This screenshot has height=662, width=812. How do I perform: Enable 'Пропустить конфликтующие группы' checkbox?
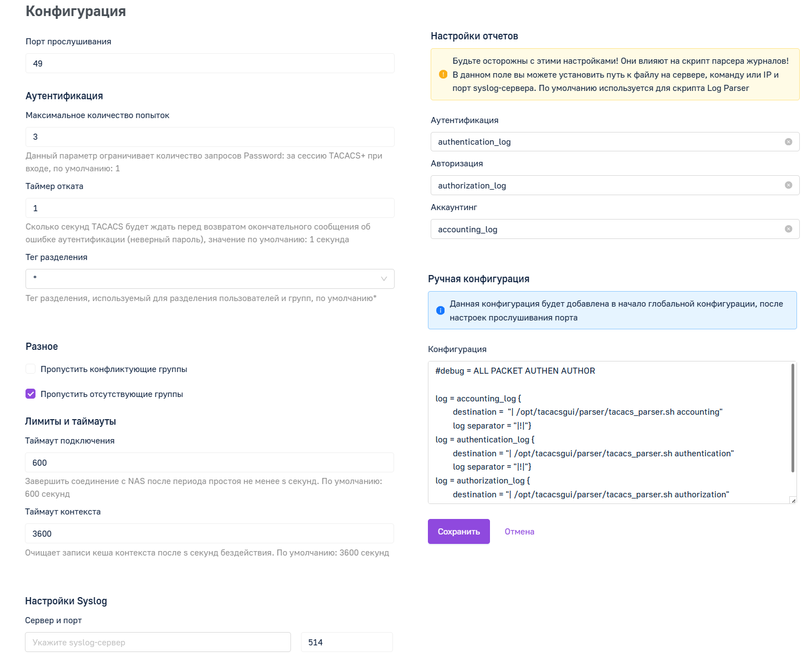pos(30,369)
